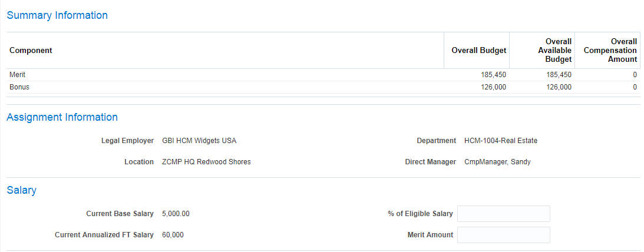The width and height of the screenshot is (644, 252).
Task: Click the Overall Budget column header
Action: pos(478,51)
